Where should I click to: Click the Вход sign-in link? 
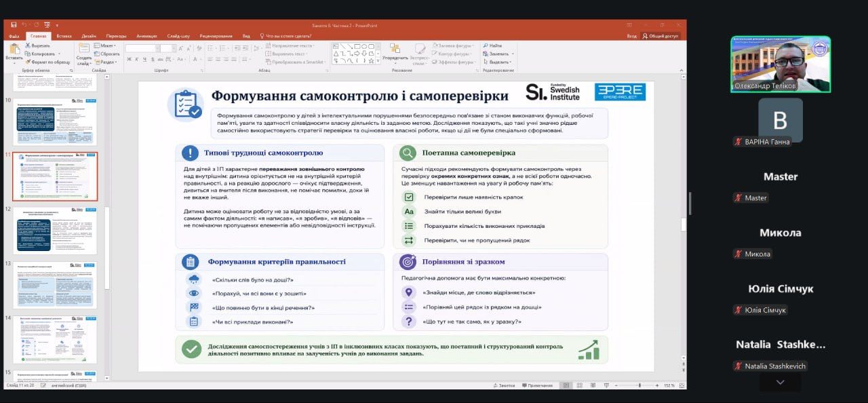[631, 36]
